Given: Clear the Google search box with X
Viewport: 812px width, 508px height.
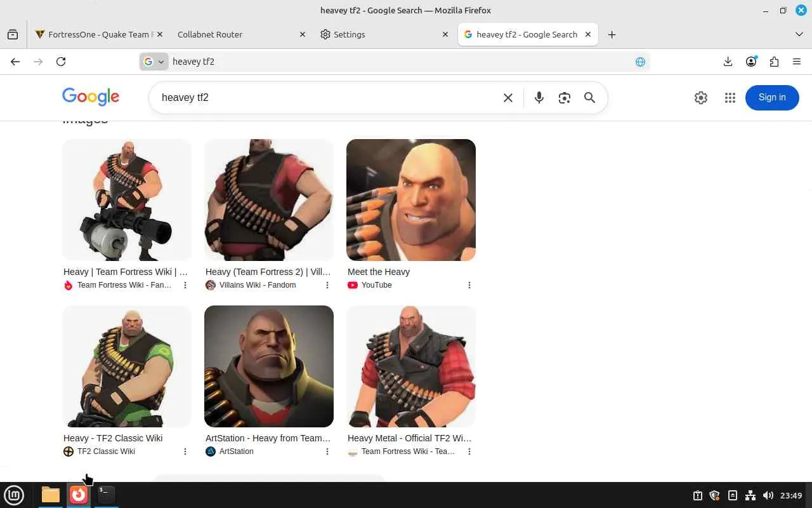Looking at the screenshot, I should coord(507,98).
